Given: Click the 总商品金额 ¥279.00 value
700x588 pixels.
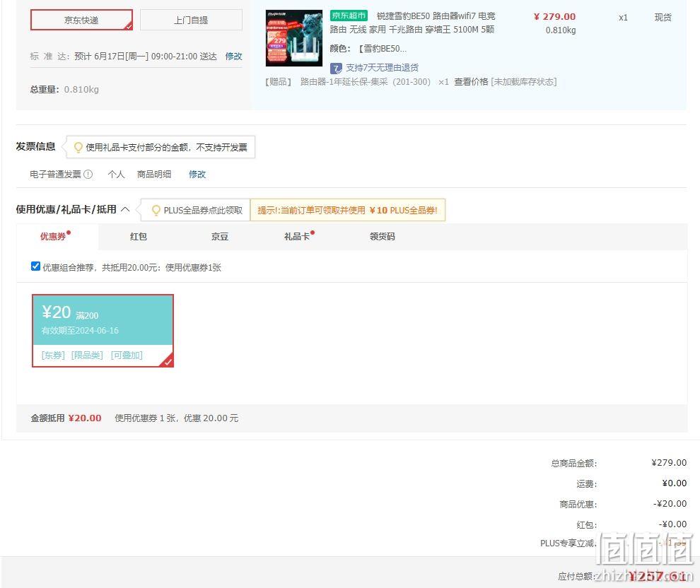Looking at the screenshot, I should [x=669, y=463].
